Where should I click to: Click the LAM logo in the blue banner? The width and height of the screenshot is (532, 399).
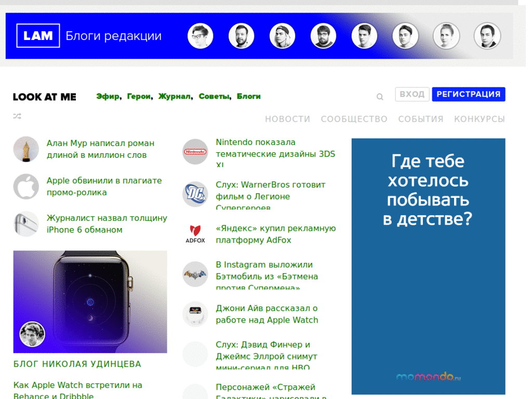(x=38, y=36)
